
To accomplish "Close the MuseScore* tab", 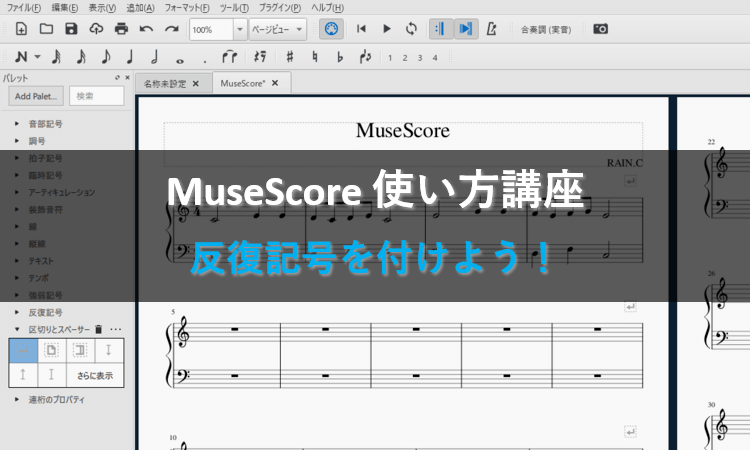I will tap(275, 83).
